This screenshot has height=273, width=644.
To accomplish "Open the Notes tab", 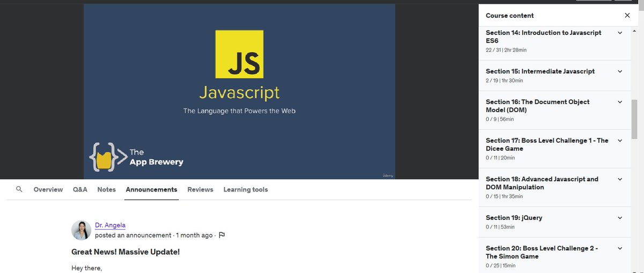I will point(106,189).
